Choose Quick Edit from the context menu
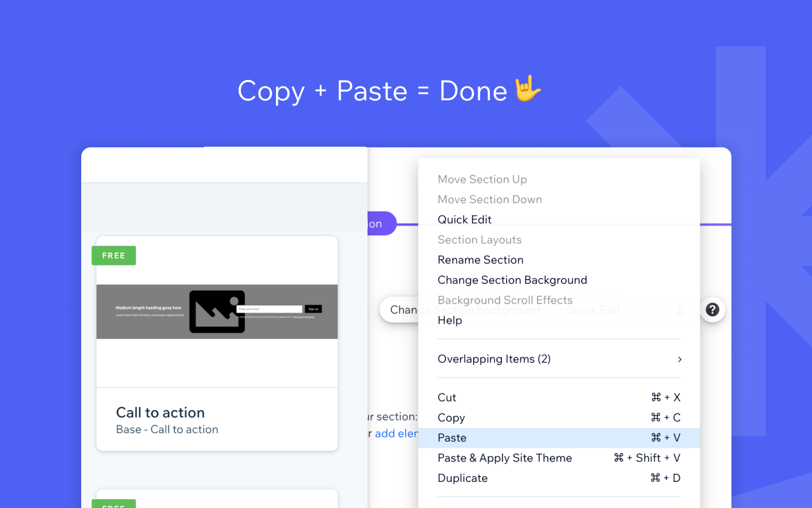The width and height of the screenshot is (812, 508). (x=464, y=219)
